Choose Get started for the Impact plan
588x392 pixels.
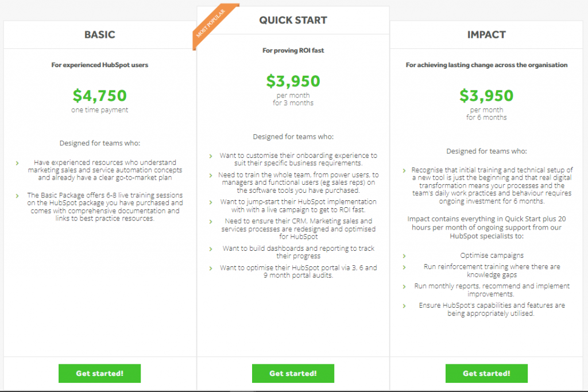pos(486,373)
